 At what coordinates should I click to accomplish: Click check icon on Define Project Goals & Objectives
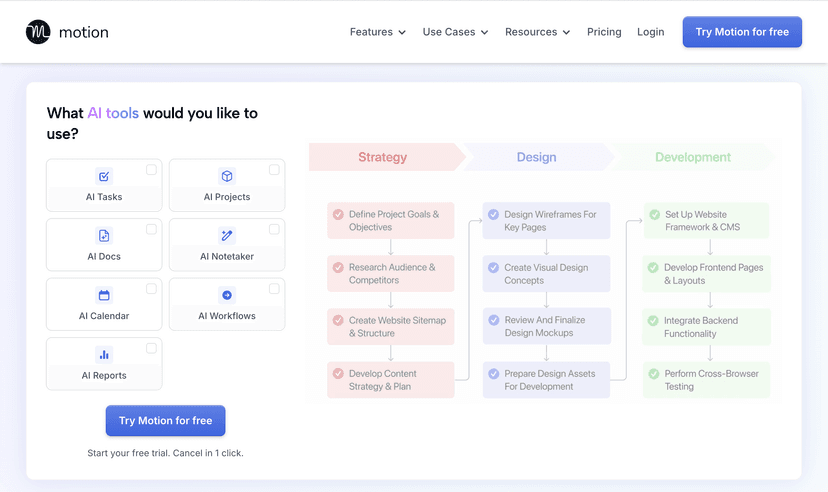coord(338,214)
